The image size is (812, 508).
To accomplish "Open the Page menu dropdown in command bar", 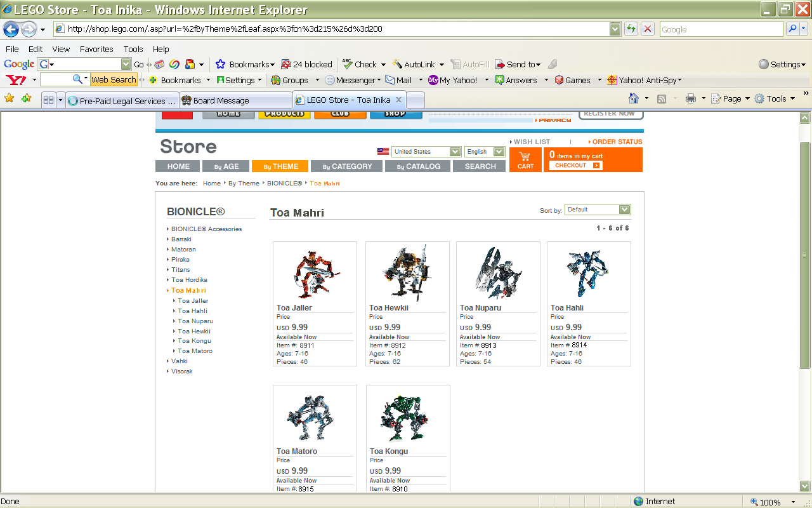I will 731,98.
